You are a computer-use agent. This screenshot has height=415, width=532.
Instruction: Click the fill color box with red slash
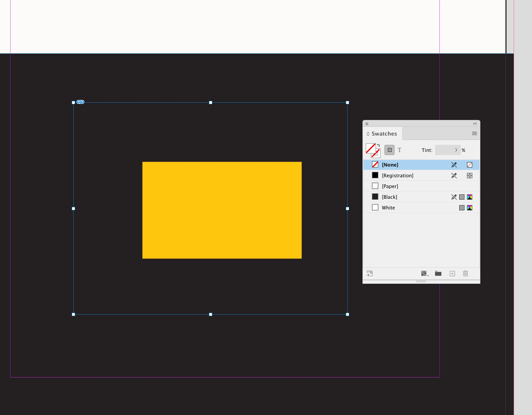pos(370,148)
